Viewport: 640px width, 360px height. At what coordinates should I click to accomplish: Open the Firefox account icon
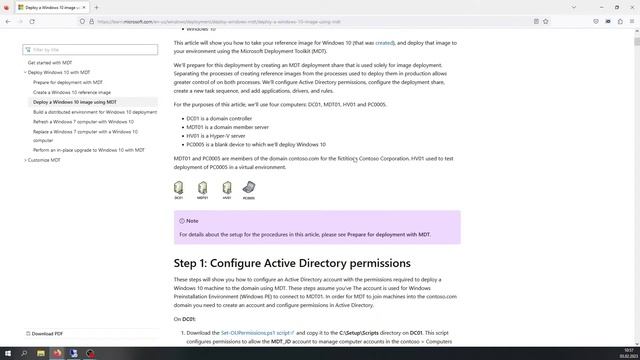pos(608,22)
